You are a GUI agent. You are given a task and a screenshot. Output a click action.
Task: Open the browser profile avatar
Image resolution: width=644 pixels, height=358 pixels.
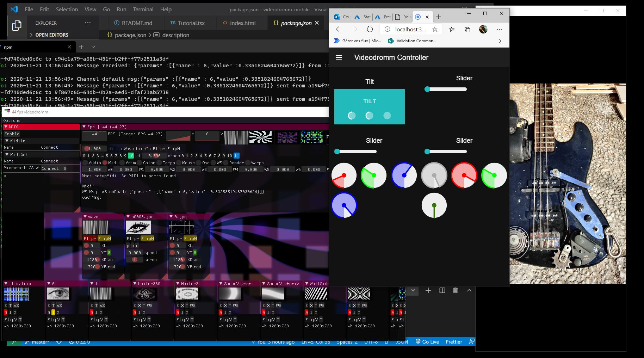483,29
